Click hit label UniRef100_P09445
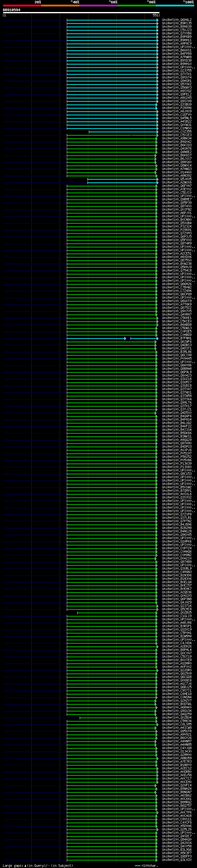197x868 pixels. coord(176,358)
